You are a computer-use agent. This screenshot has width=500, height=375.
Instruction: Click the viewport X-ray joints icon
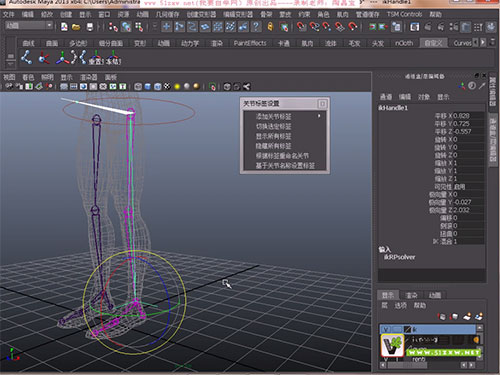tap(246, 87)
